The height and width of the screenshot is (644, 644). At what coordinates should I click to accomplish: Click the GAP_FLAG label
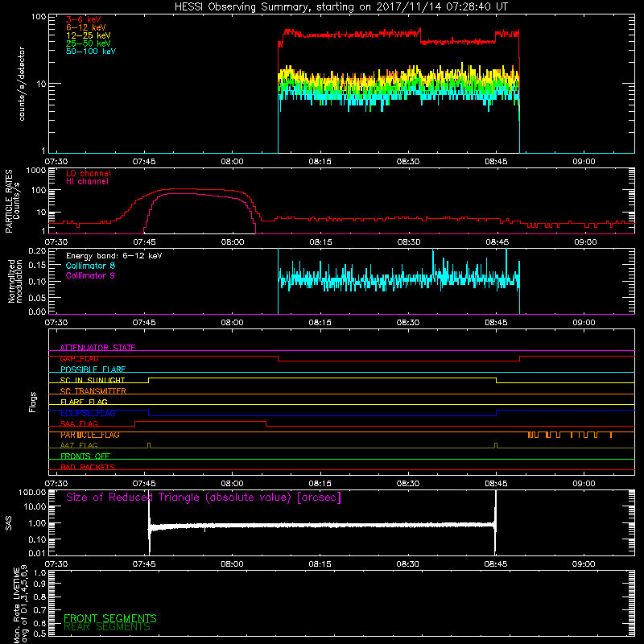pyautogui.click(x=79, y=358)
